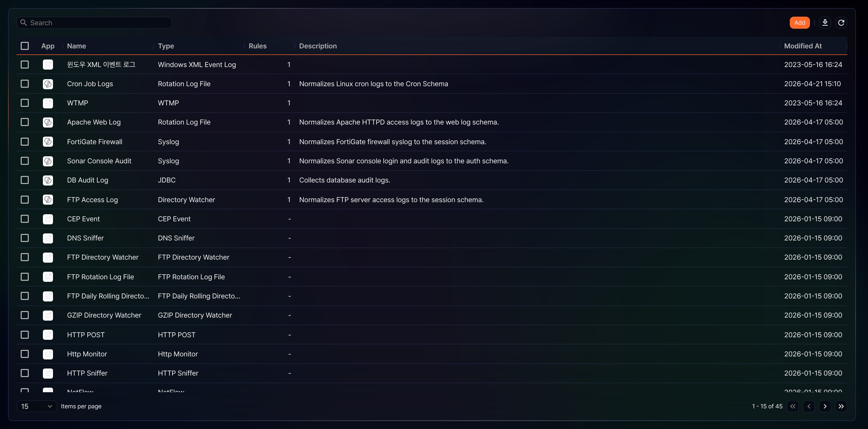
Task: Click 'Collects database audit logs.' description
Action: 344,180
